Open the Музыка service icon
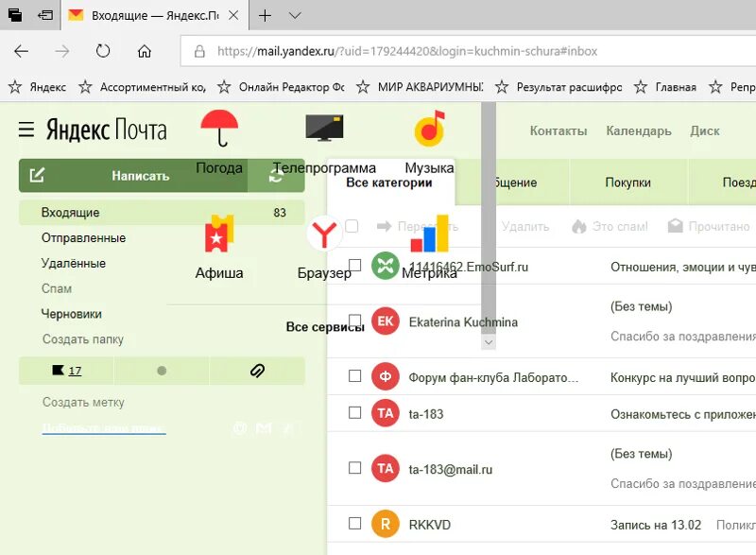Image resolution: width=756 pixels, height=555 pixels. click(x=430, y=129)
